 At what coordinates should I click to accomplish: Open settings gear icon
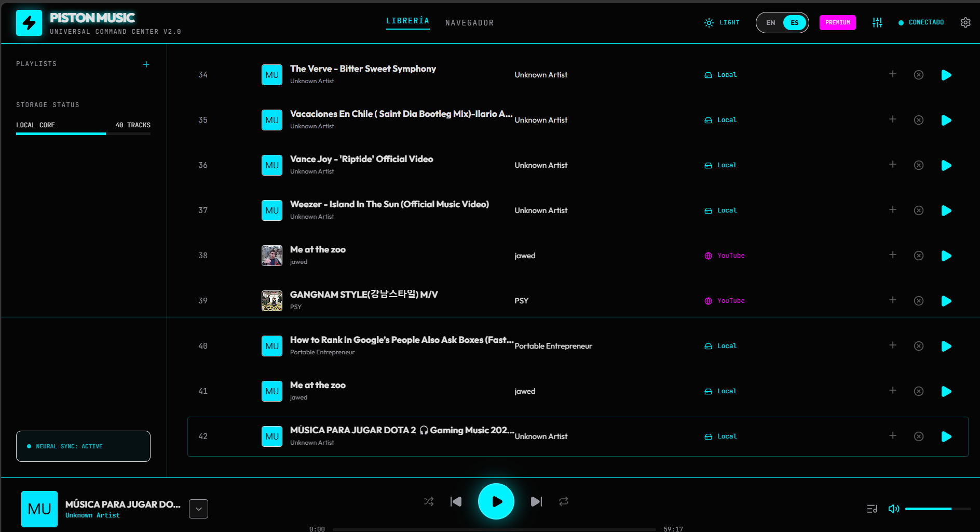(965, 22)
